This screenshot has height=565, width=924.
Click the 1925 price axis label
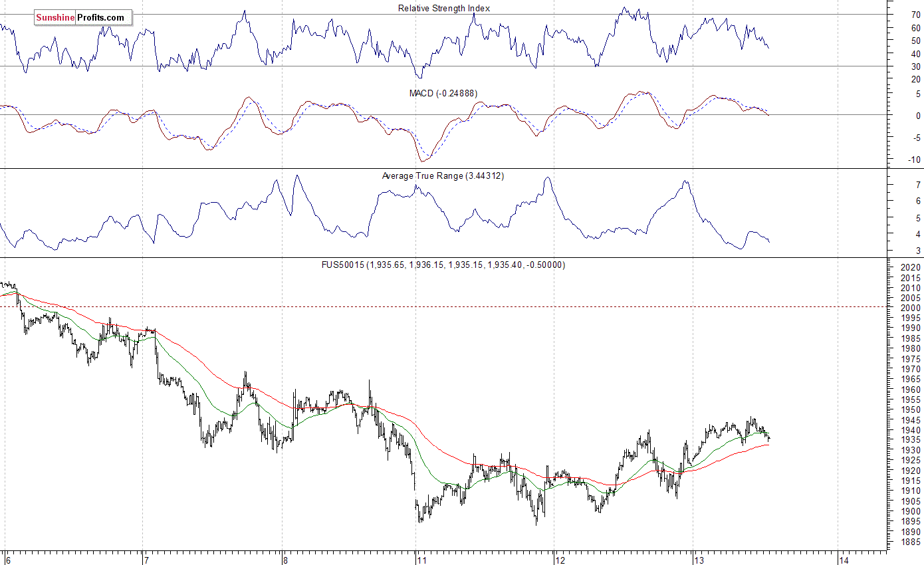[910, 461]
